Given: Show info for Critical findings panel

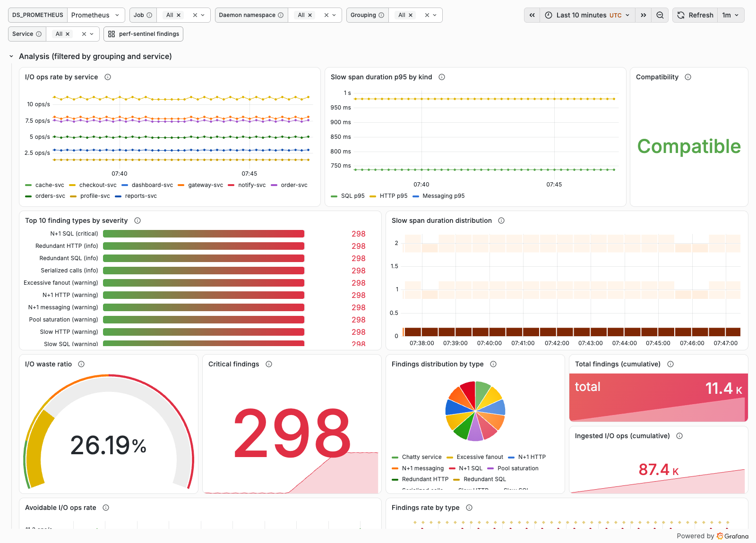Looking at the screenshot, I should coord(269,364).
